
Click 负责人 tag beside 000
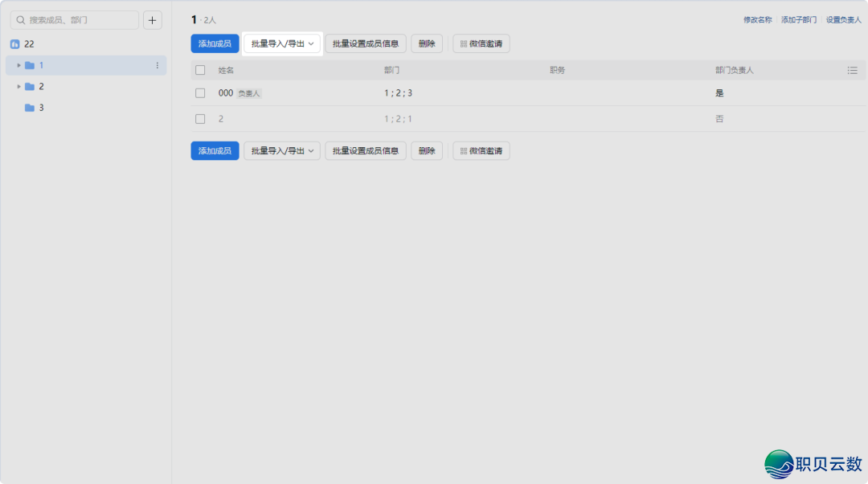coord(249,93)
